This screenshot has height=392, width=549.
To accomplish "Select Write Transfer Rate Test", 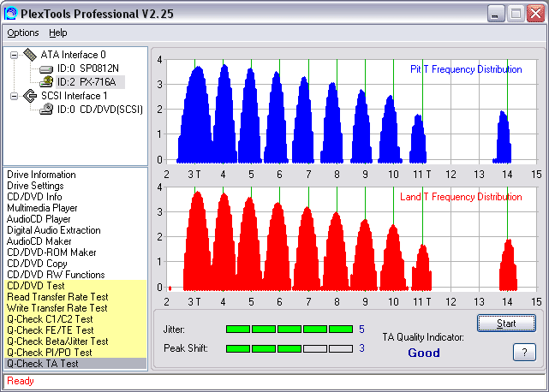I will pyautogui.click(x=75, y=308).
